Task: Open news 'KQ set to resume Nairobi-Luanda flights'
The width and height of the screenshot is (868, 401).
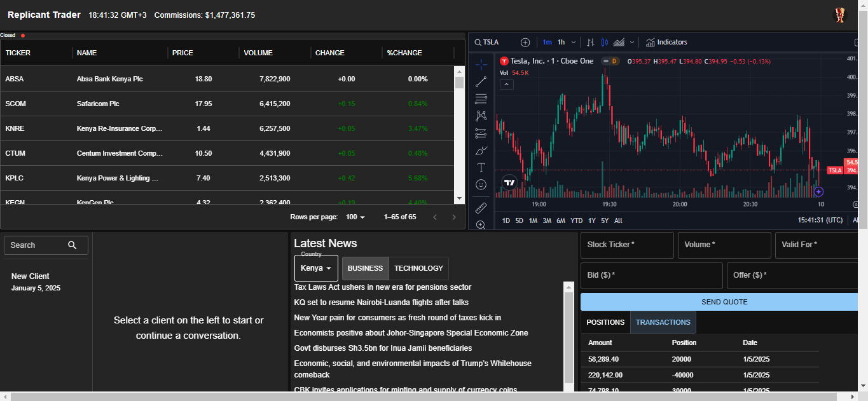Action: coord(382,302)
